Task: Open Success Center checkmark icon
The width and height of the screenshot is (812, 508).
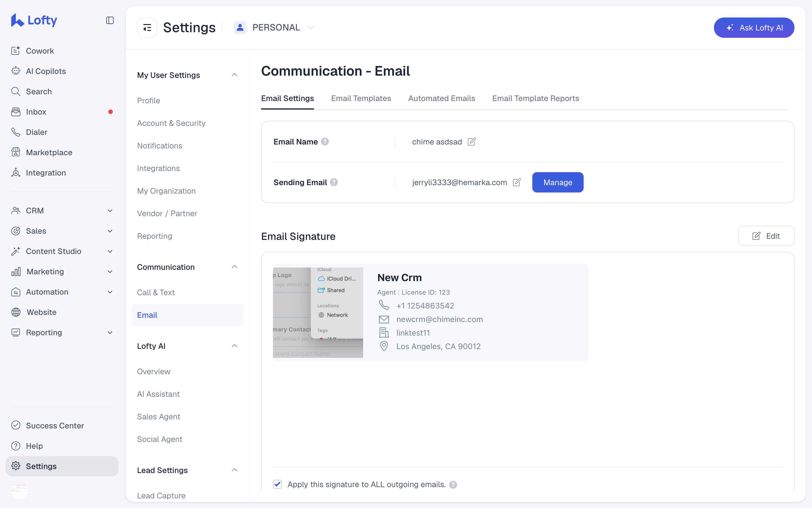Action: click(16, 425)
